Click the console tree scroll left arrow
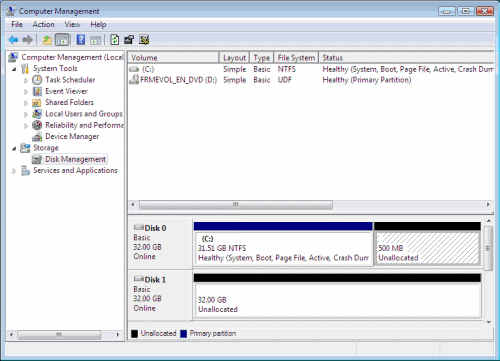 (12, 334)
